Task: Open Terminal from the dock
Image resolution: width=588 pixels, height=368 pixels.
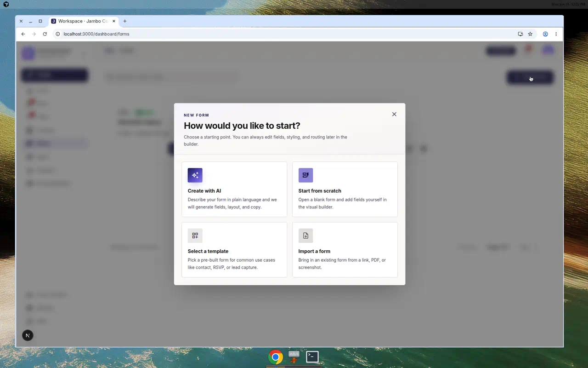Action: tap(312, 356)
